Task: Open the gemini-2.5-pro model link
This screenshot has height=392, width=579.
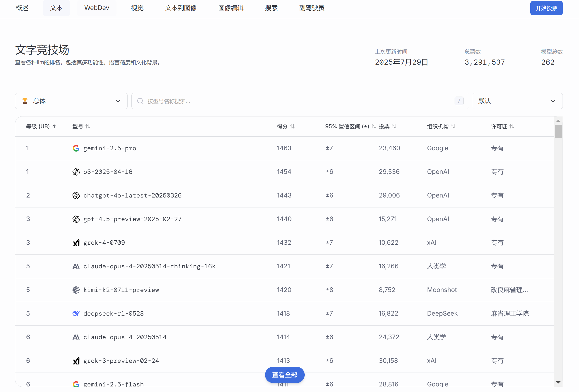Action: (x=110, y=148)
